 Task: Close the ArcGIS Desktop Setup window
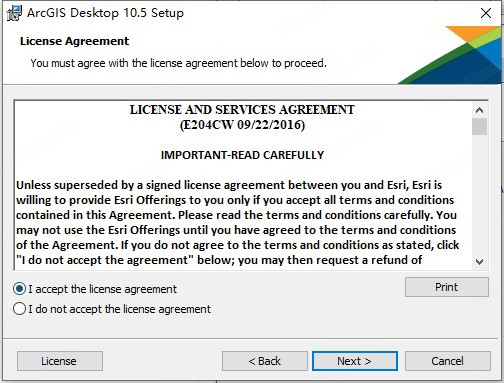click(486, 13)
